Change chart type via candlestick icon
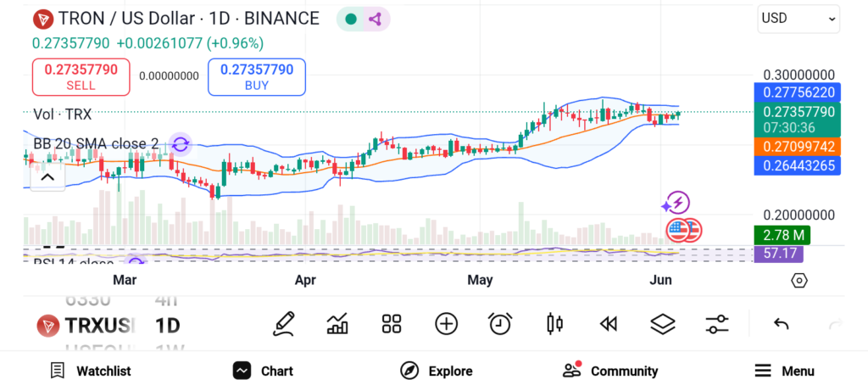Image resolution: width=868 pixels, height=391 pixels. [x=554, y=324]
